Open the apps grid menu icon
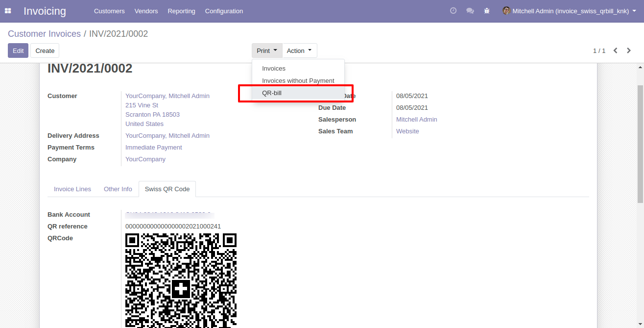Screen dimensions: 644x328 (8, 11)
